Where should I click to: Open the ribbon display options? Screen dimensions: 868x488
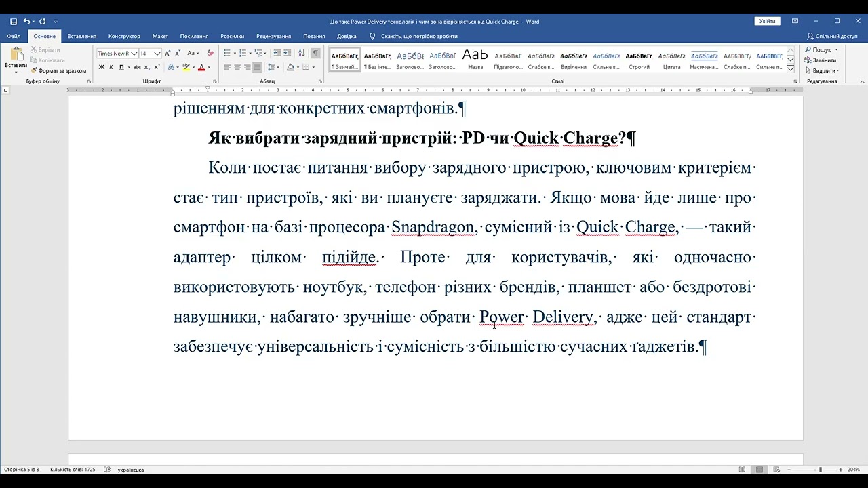795,22
